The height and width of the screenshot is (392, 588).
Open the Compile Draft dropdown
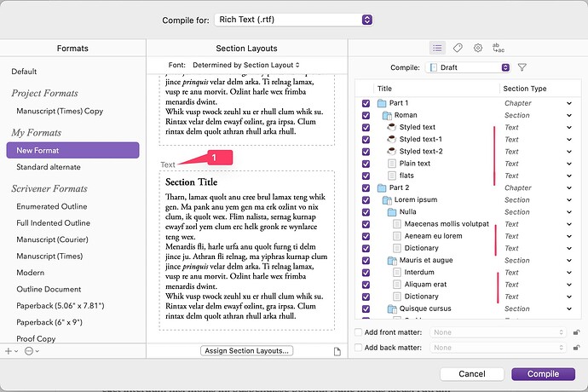pos(468,67)
